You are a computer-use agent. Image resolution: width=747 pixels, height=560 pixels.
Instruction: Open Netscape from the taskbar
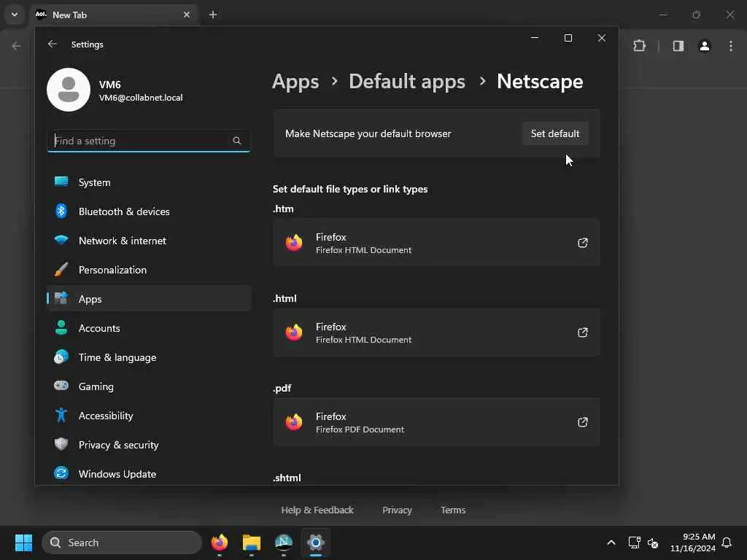[284, 542]
